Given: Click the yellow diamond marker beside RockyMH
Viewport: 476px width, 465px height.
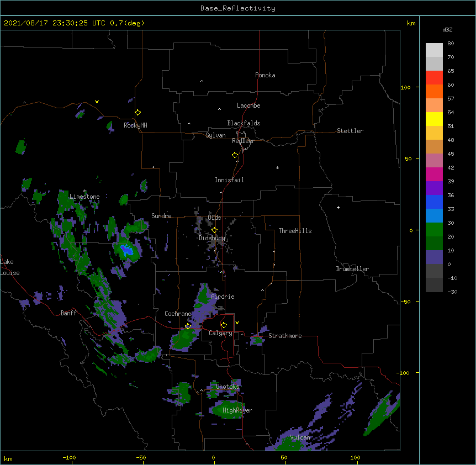Looking at the screenshot, I should [137, 113].
